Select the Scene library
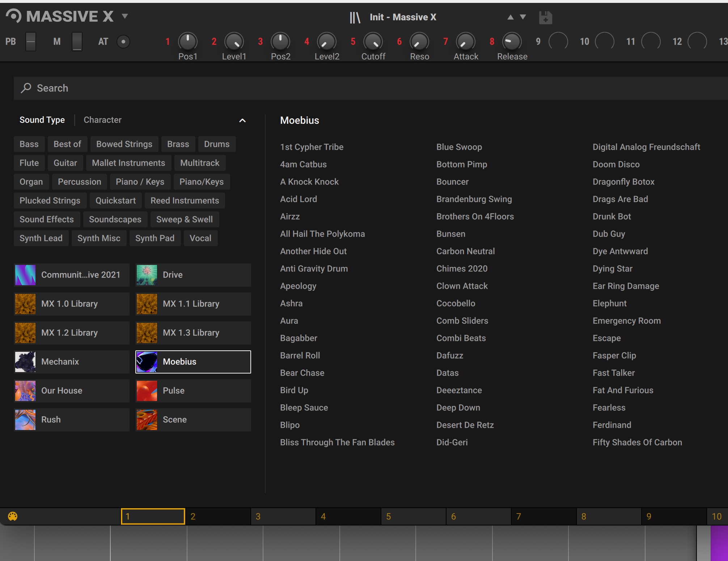 click(x=193, y=420)
